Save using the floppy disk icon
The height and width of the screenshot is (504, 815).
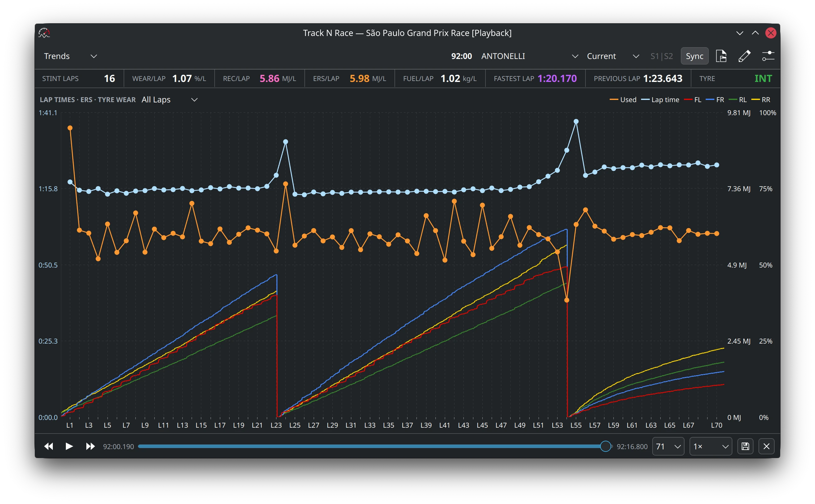[745, 446]
